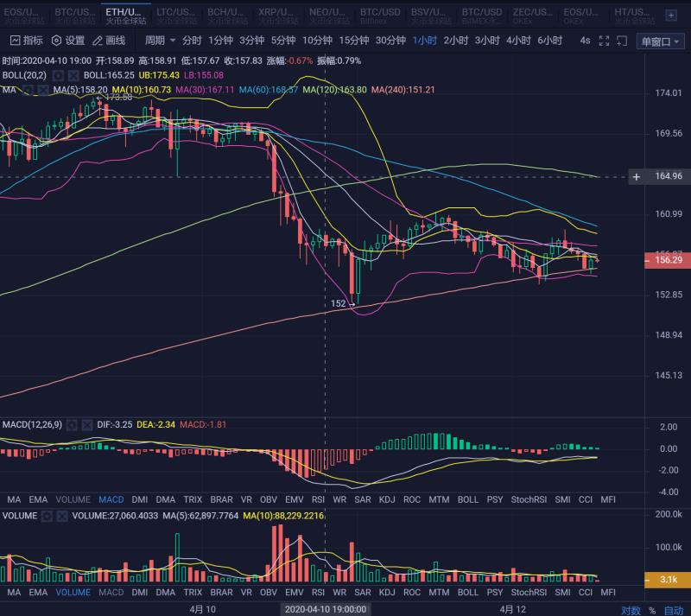691x616 pixels.
Task: Toggle 自动 auto scale
Action: coord(673,609)
